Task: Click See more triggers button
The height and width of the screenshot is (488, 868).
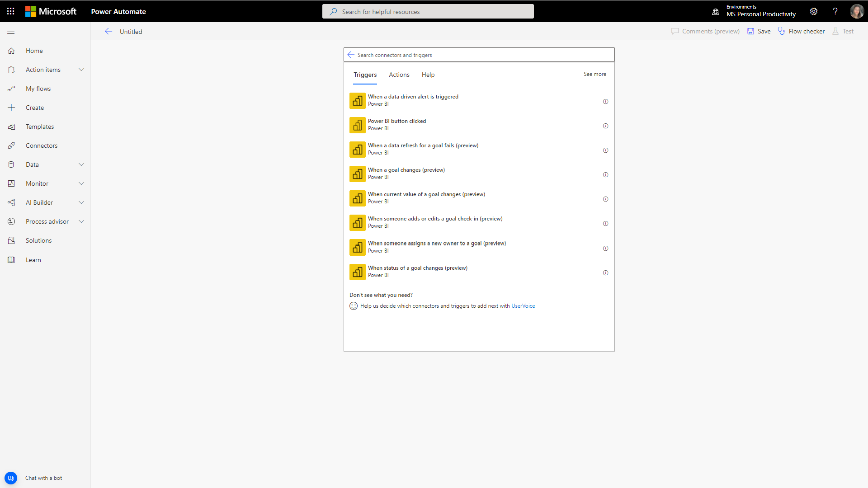Action: coord(595,74)
